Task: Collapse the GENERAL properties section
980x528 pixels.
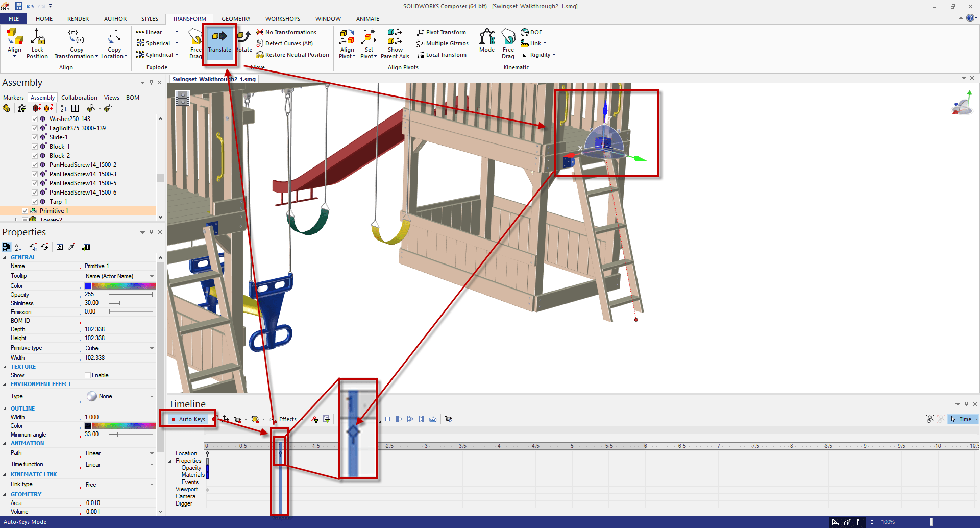Action: (x=5, y=258)
